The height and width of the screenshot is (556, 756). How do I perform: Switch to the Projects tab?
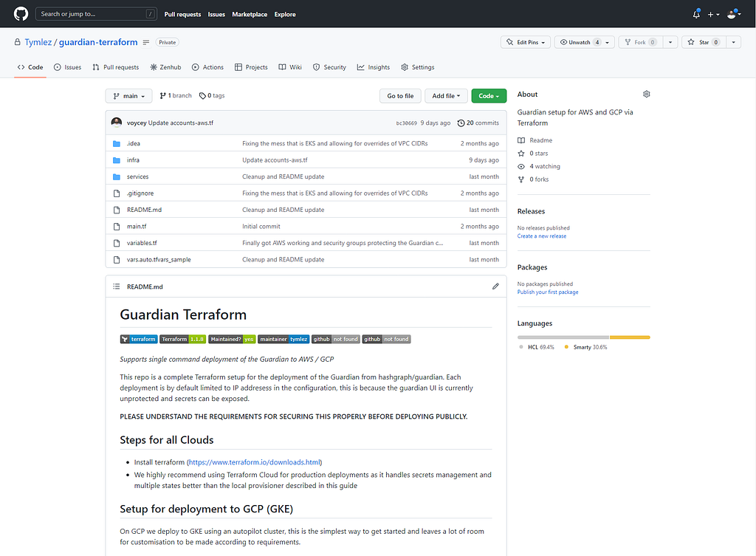(x=251, y=67)
